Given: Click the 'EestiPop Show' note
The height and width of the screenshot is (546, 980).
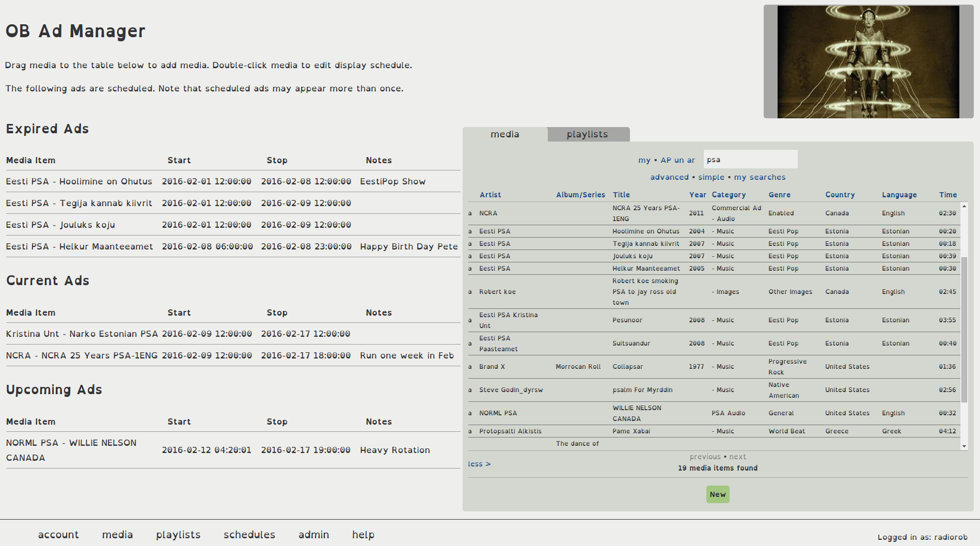Looking at the screenshot, I should pyautogui.click(x=393, y=181).
